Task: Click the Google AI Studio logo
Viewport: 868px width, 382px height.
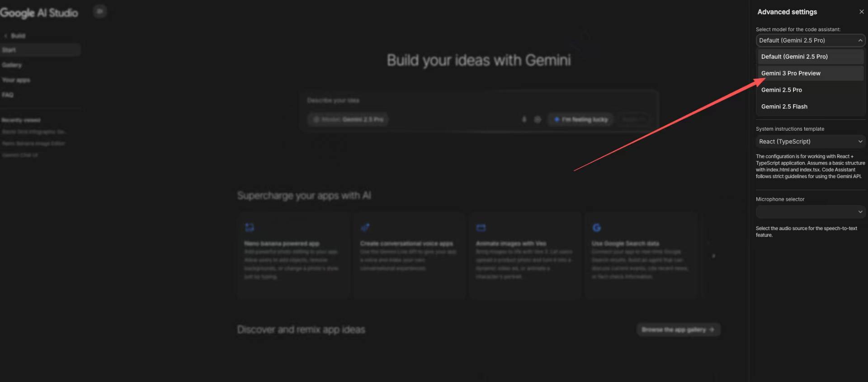Action: (39, 13)
